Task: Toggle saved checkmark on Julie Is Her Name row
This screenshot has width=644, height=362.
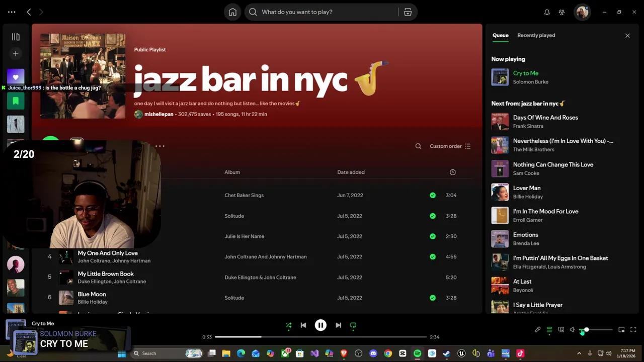Action: [x=433, y=236]
